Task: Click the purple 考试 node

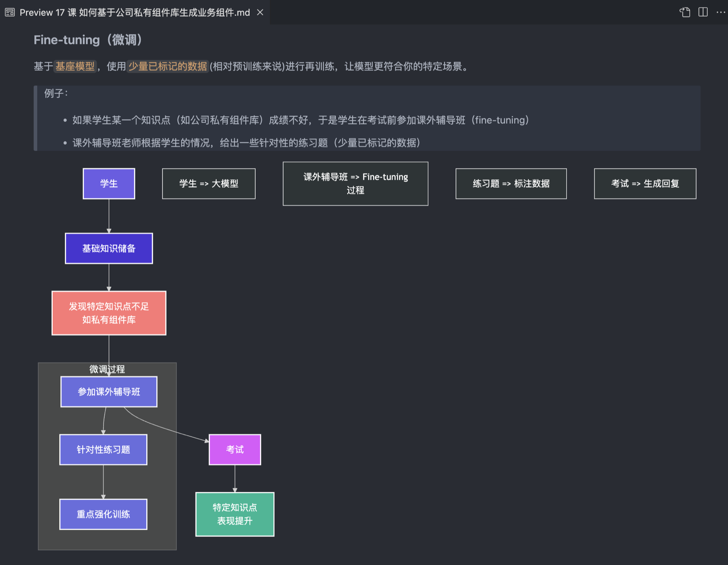Action: pyautogui.click(x=235, y=449)
